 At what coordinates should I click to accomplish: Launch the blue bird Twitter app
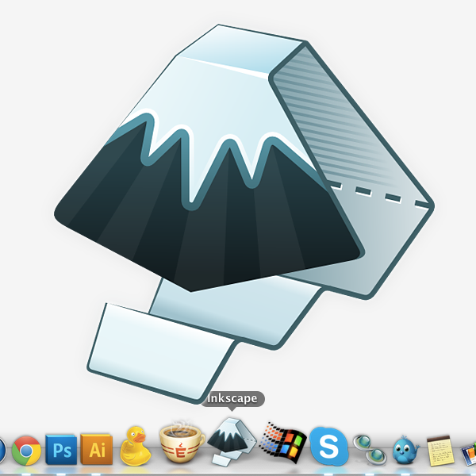(x=405, y=449)
